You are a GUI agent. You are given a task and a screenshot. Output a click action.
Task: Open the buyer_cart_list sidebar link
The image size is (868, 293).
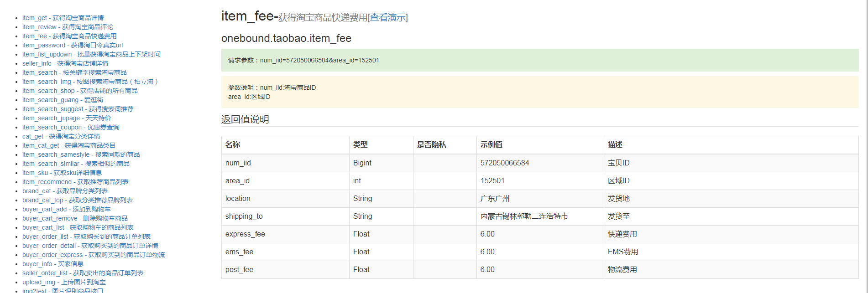78,227
